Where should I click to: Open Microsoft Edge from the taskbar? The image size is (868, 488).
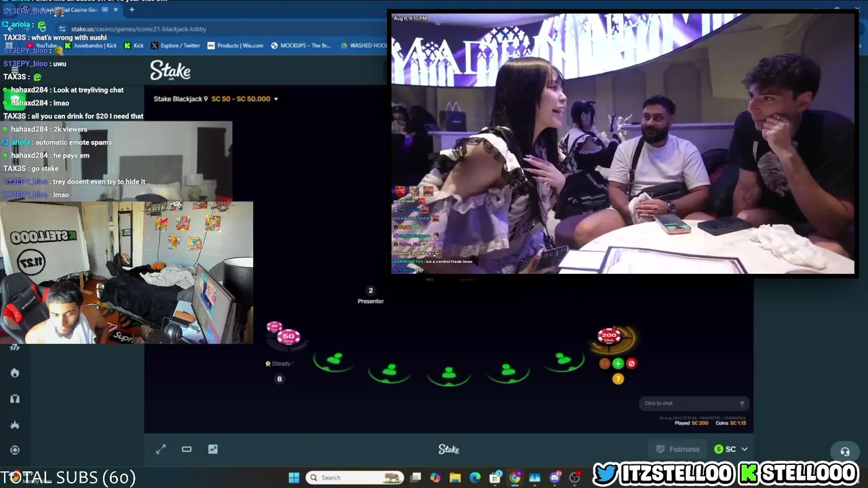[x=475, y=478]
